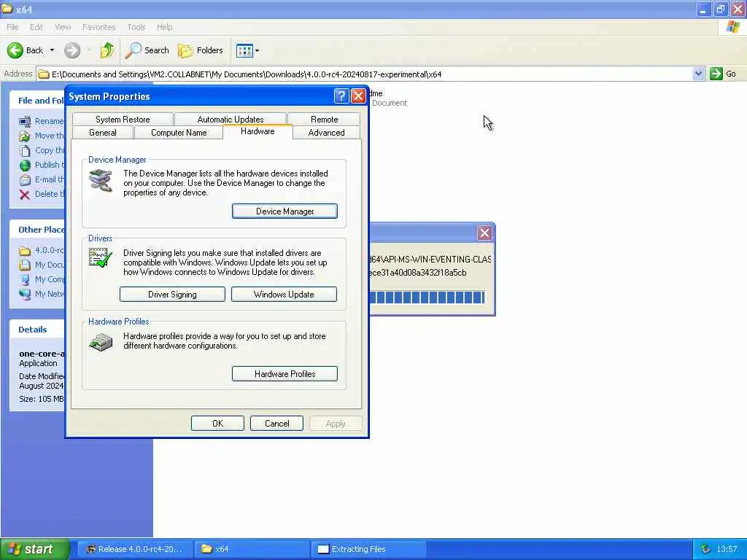Open the View menu
Image resolution: width=747 pixels, height=560 pixels.
click(63, 27)
